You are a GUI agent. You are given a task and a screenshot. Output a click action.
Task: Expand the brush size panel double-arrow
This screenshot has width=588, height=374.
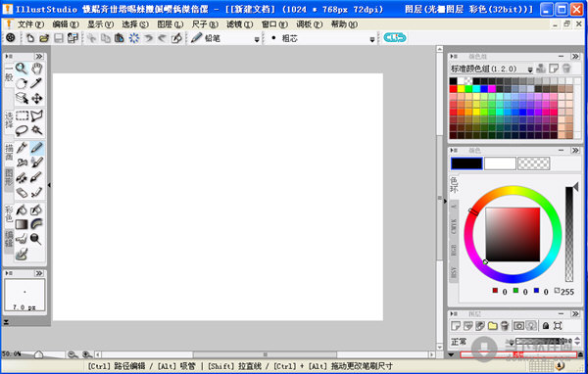(39, 273)
